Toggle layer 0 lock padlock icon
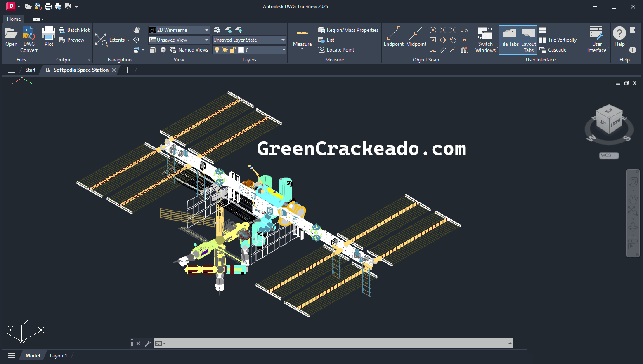 [x=232, y=50]
